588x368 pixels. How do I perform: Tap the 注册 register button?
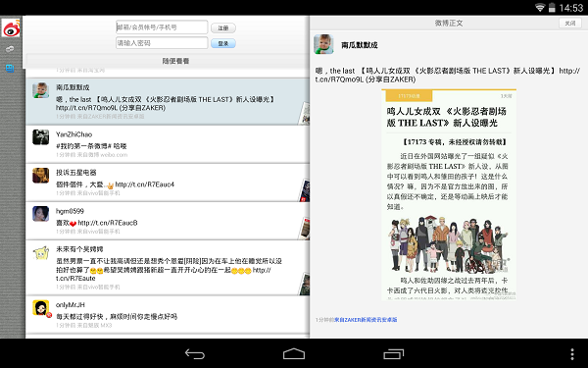coord(223,27)
